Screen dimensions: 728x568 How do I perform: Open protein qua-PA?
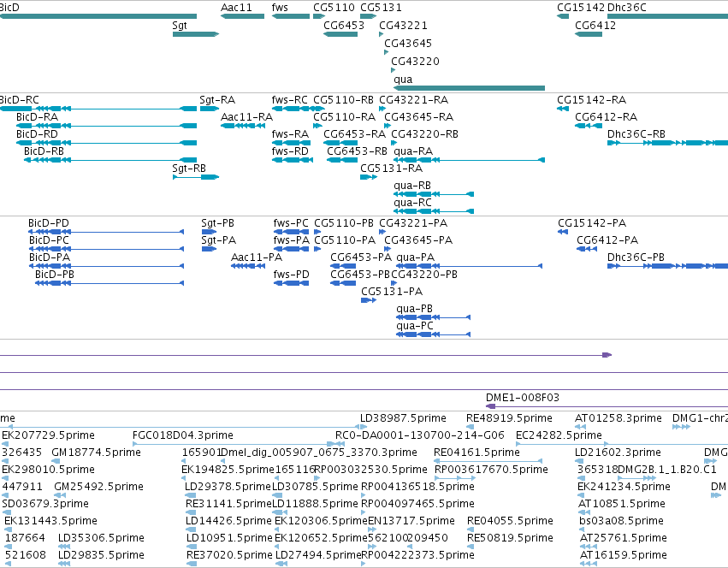click(x=416, y=257)
